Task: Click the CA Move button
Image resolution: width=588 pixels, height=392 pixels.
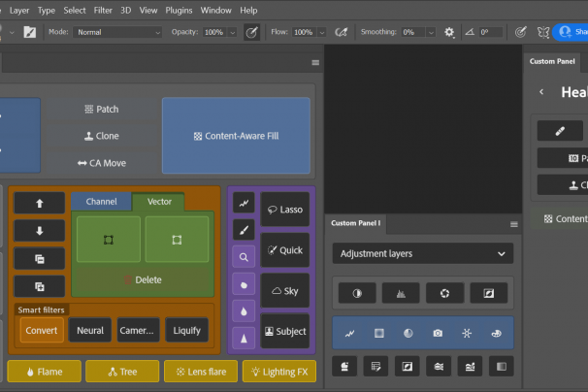Action: [x=102, y=163]
